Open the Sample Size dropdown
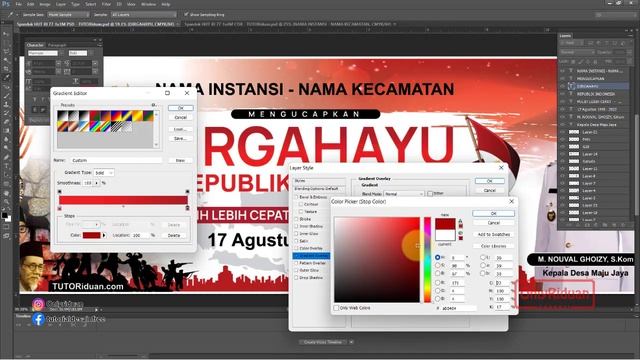 coord(68,14)
